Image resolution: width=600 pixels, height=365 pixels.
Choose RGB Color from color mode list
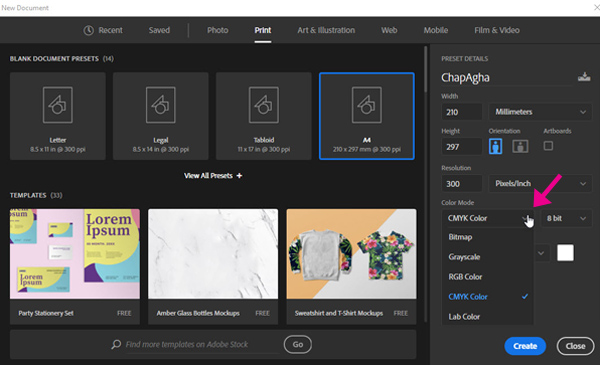[x=488, y=277]
